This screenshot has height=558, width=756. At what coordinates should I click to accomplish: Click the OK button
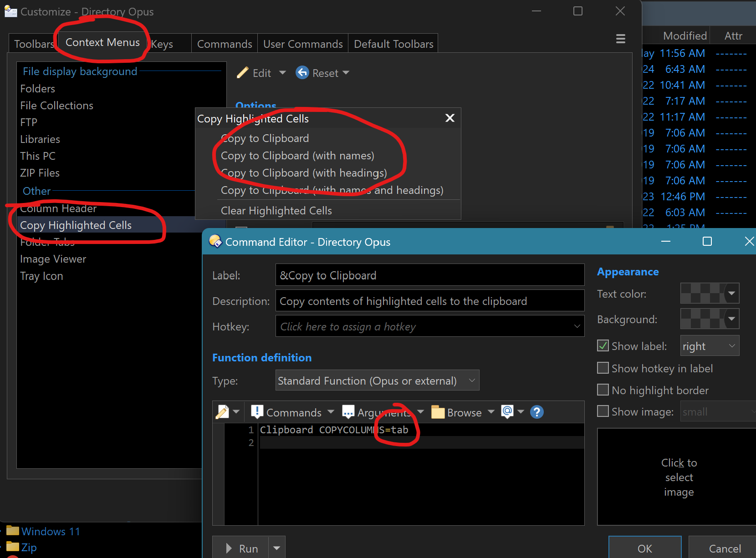(x=645, y=548)
